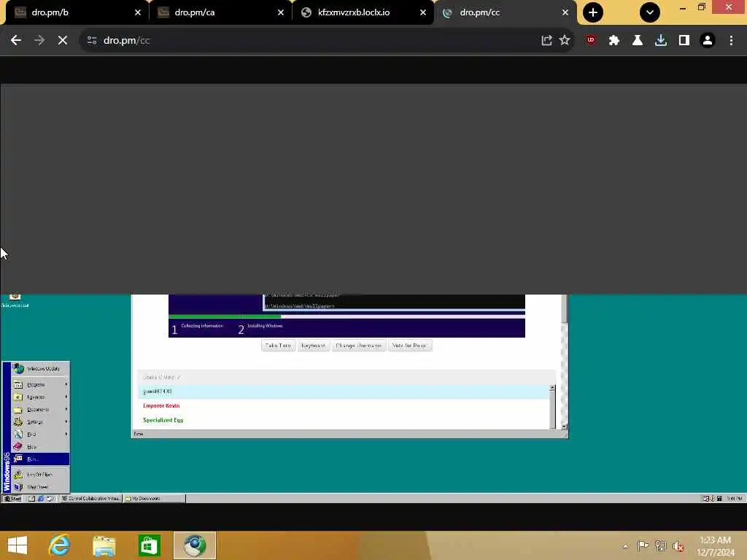
Task: Close the dro.pm/b tab
Action: pyautogui.click(x=138, y=12)
